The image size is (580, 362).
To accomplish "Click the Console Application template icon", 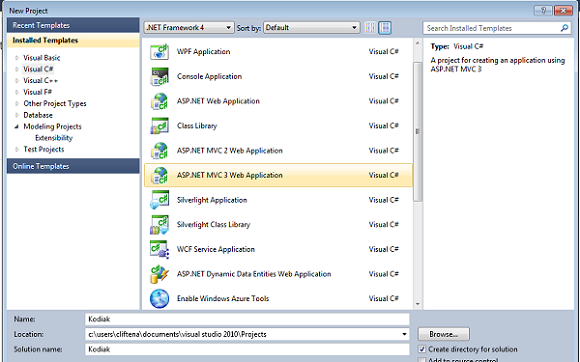I will [159, 77].
